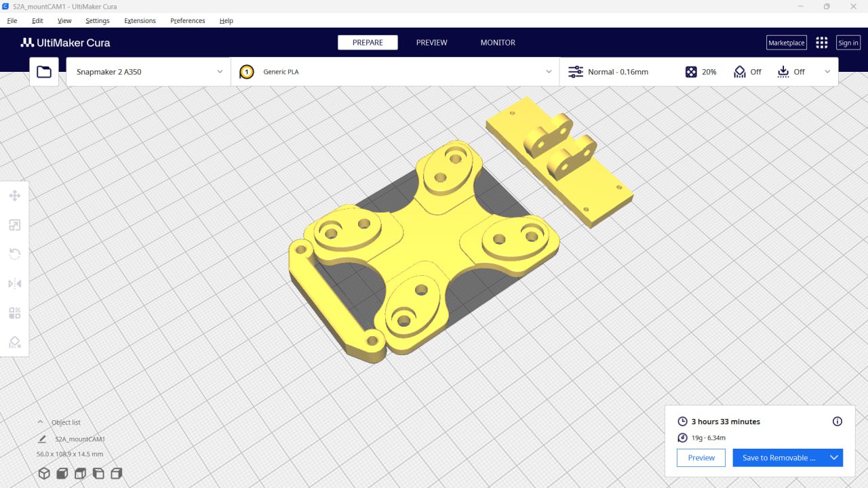Open Per Model Settings tool
868x488 pixels.
[14, 312]
